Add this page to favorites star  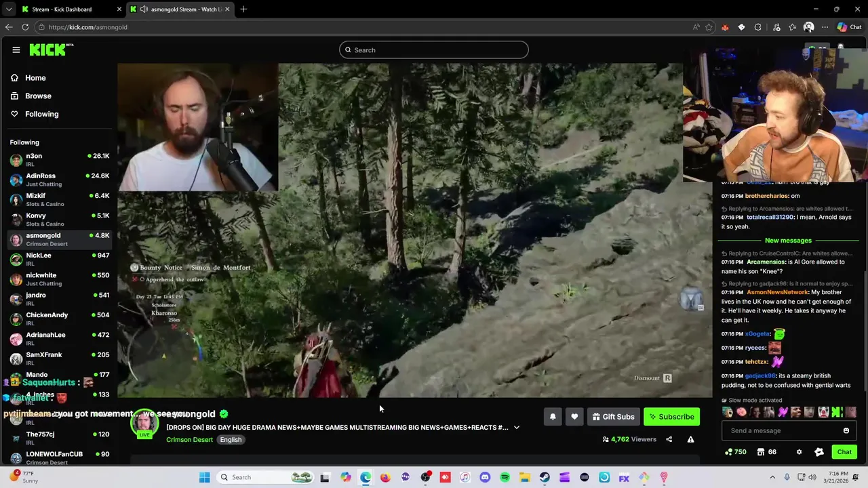click(x=709, y=27)
